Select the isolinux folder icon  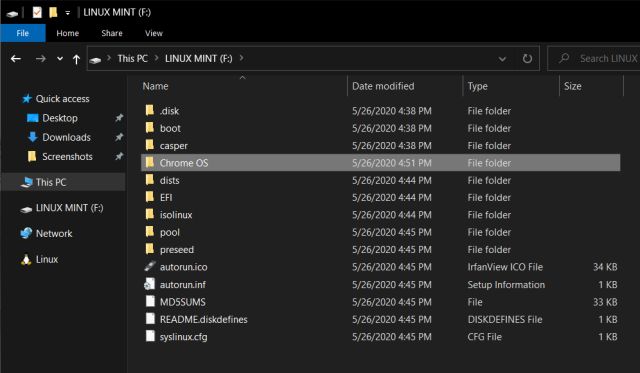pos(150,214)
